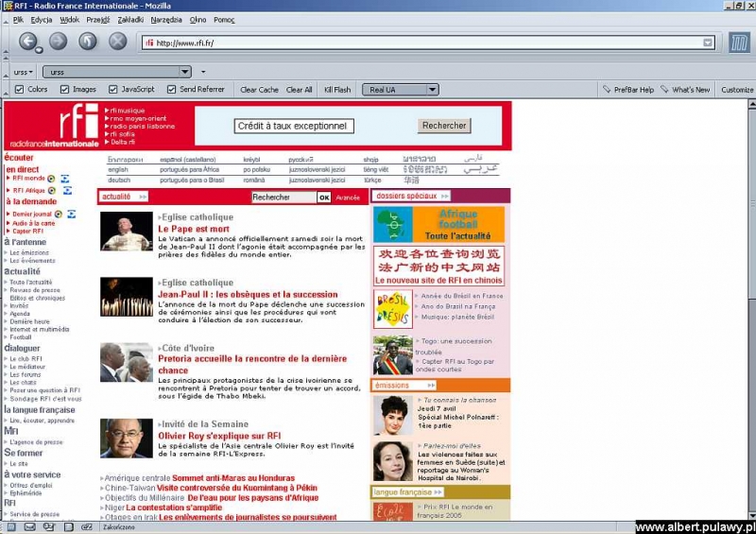Click the scrollbar up arrow
The height and width of the screenshot is (534, 756).
click(x=751, y=104)
